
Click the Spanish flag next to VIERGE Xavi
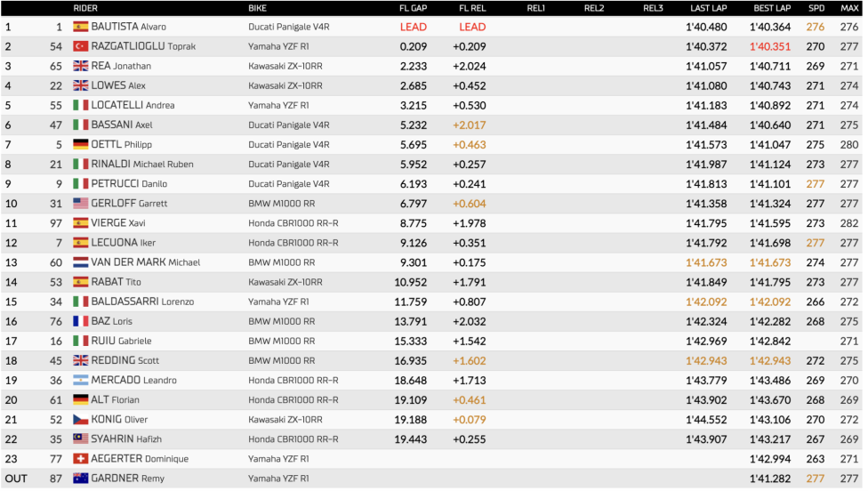click(x=81, y=223)
